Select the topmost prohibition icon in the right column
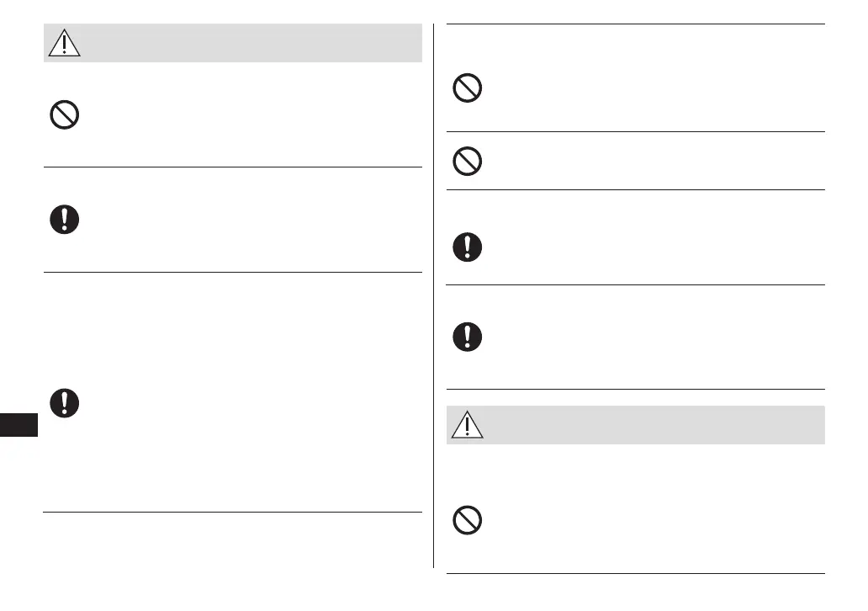The width and height of the screenshot is (868, 611). click(x=467, y=88)
